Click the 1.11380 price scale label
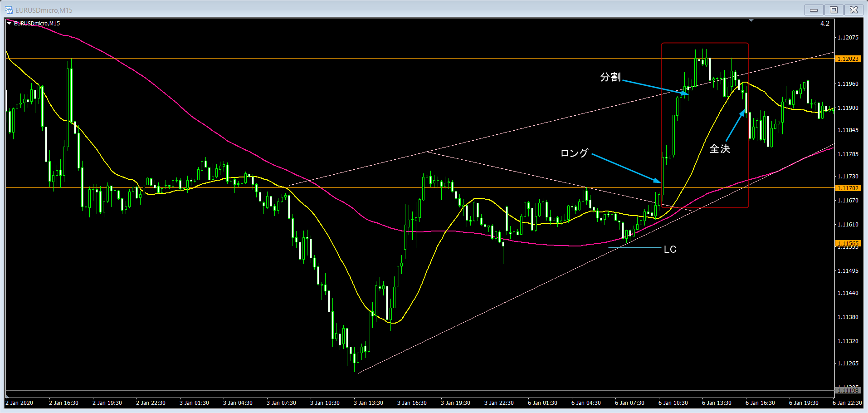This screenshot has width=868, height=413. (848, 317)
